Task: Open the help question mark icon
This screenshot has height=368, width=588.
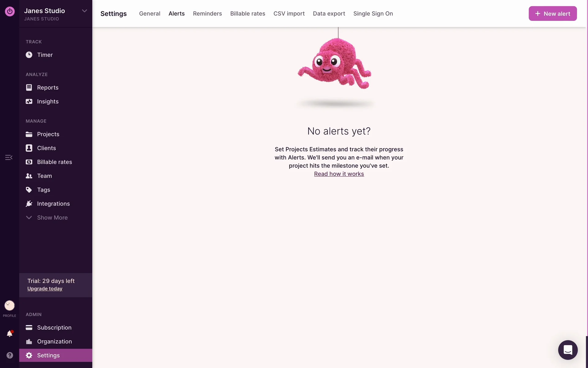Action: pos(9,355)
